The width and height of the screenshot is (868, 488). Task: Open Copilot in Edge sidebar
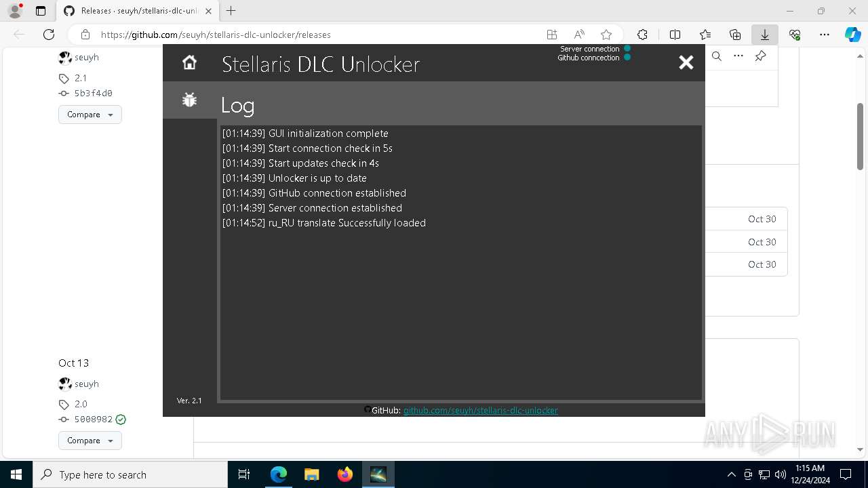coord(852,35)
